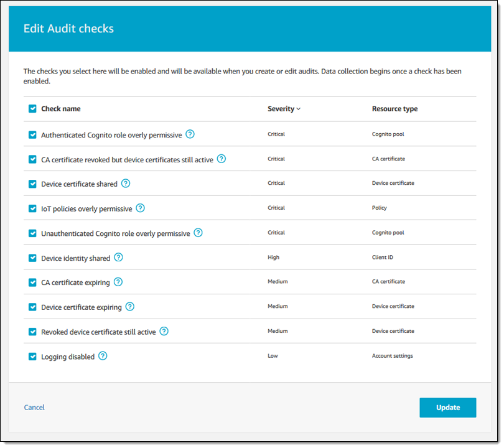
Task: Open help icon beside Device certificate expiring
Action: tap(129, 306)
